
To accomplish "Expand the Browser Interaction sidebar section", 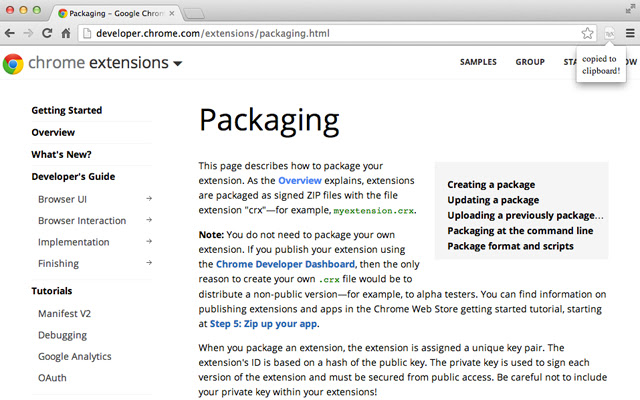I will click(148, 220).
